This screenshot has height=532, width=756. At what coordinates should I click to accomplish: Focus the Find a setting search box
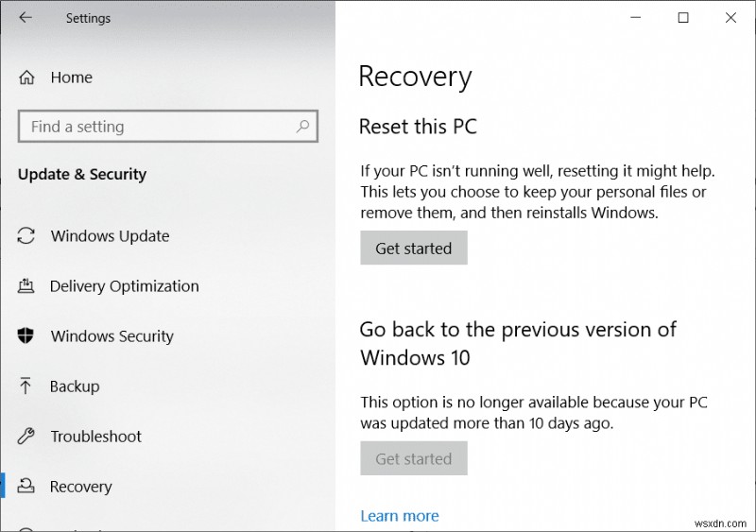tap(156, 127)
